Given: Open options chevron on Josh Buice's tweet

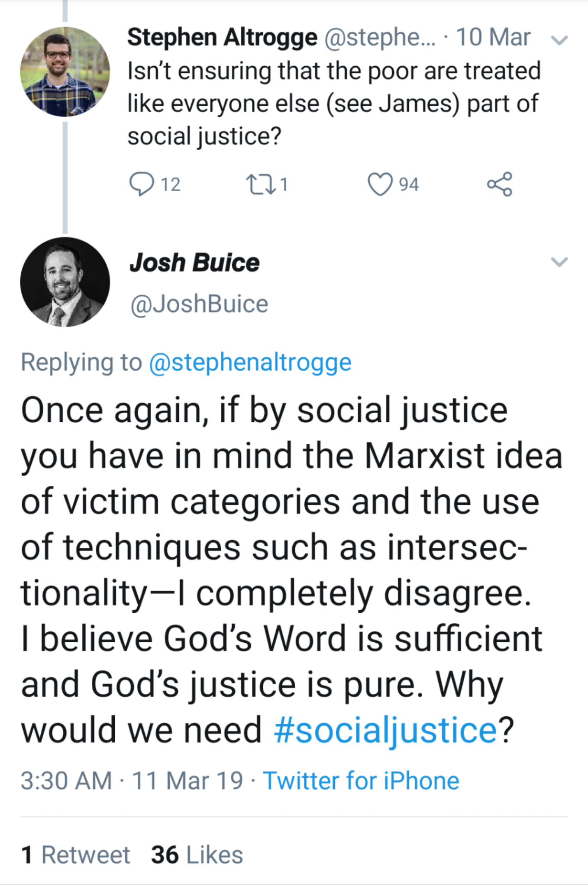Looking at the screenshot, I should point(559,262).
